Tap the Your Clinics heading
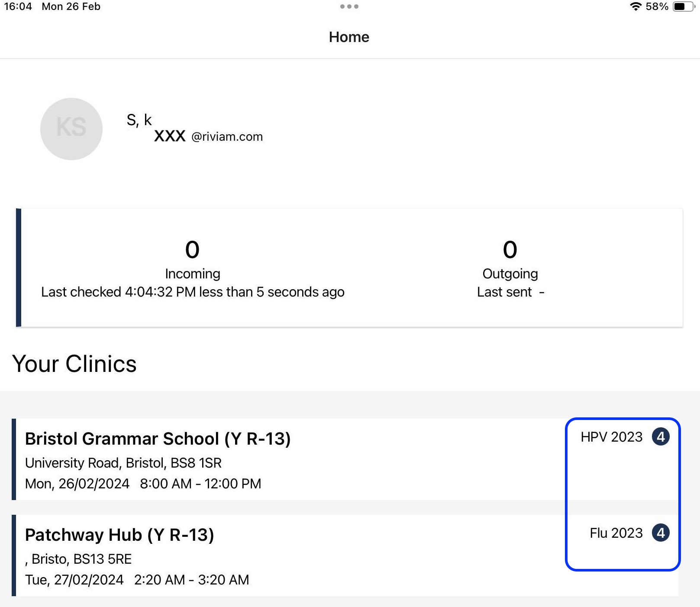Screen dimensions: 700x607 click(74, 364)
